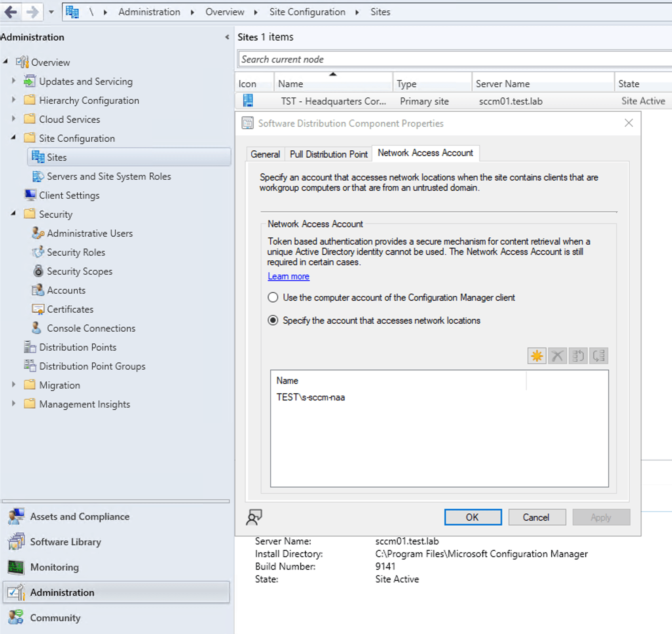
Task: Expand the breadcrumb arrow after Administration
Action: (192, 12)
